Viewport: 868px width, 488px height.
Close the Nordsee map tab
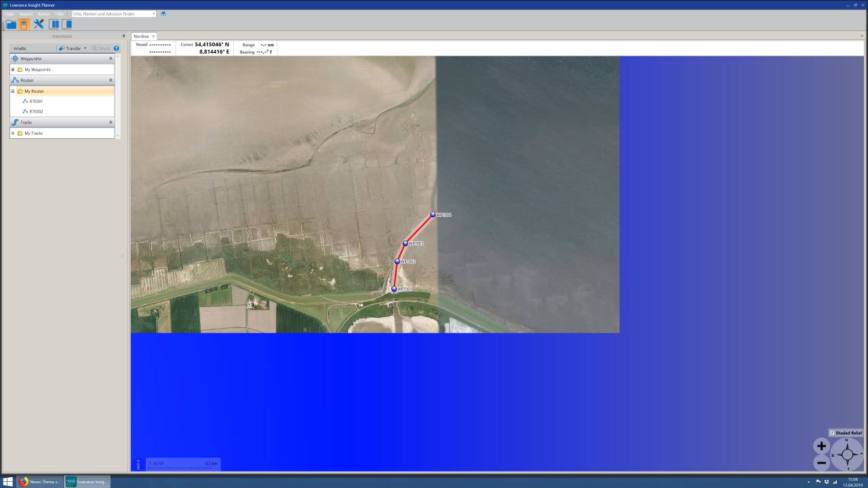(153, 36)
